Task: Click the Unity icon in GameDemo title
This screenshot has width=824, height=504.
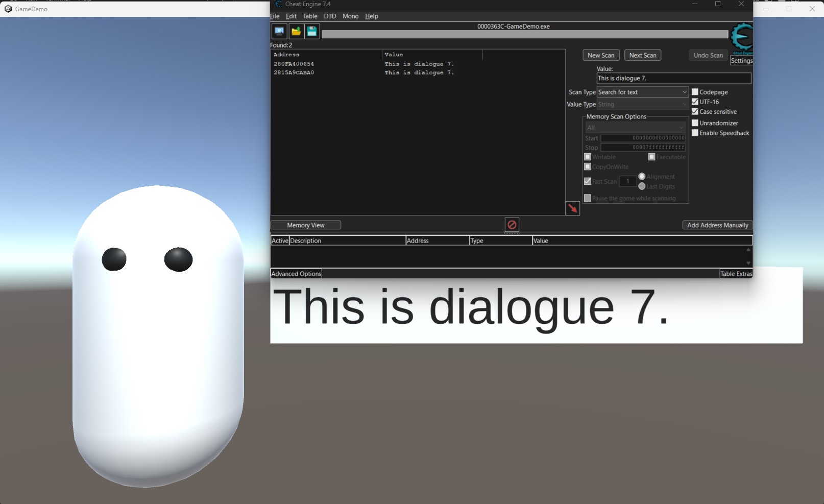Action: coord(8,9)
